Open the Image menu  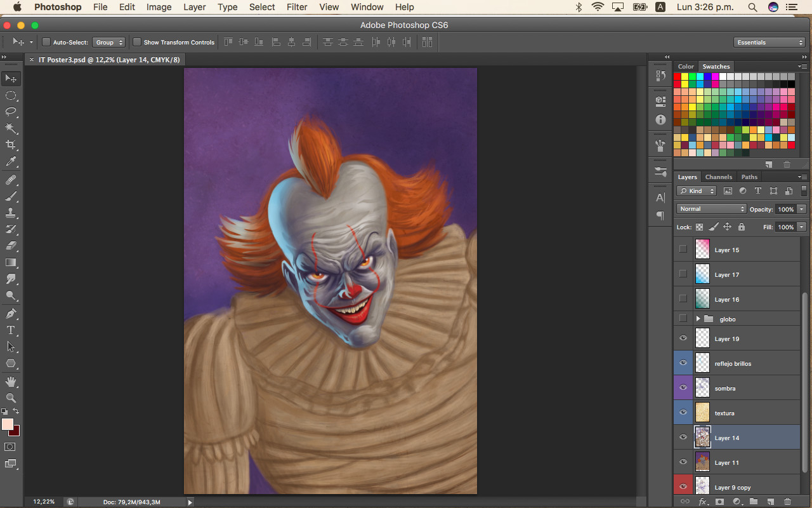[159, 7]
